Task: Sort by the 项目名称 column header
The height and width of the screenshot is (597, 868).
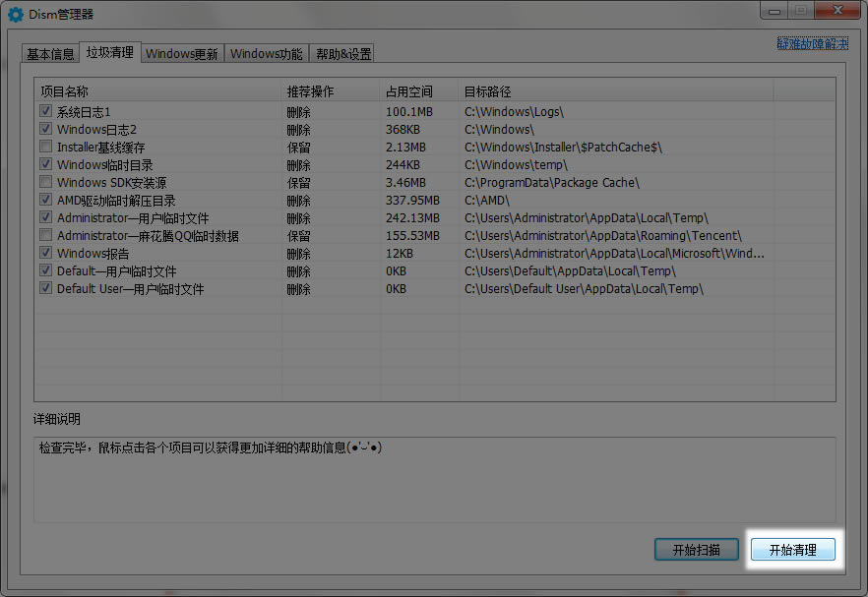Action: click(158, 91)
